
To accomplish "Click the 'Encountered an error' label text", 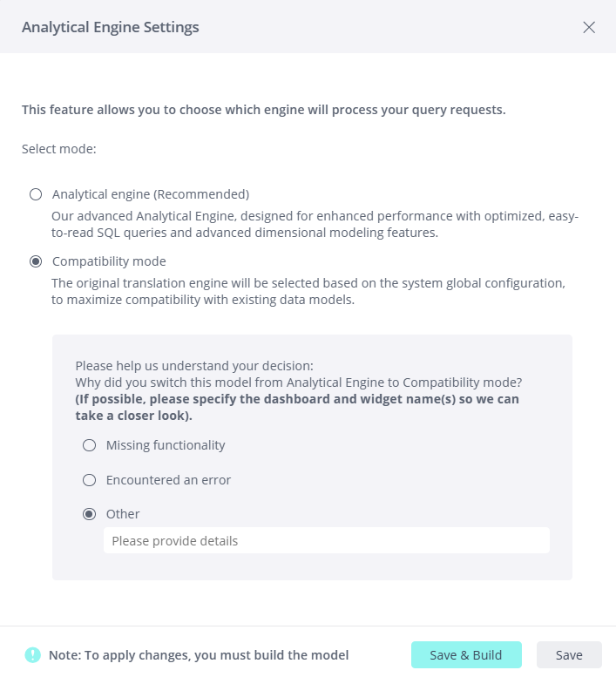I will point(168,480).
